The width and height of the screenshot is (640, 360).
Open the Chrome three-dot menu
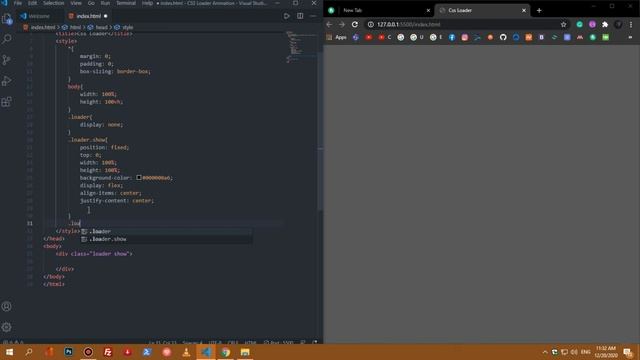click(x=631, y=24)
